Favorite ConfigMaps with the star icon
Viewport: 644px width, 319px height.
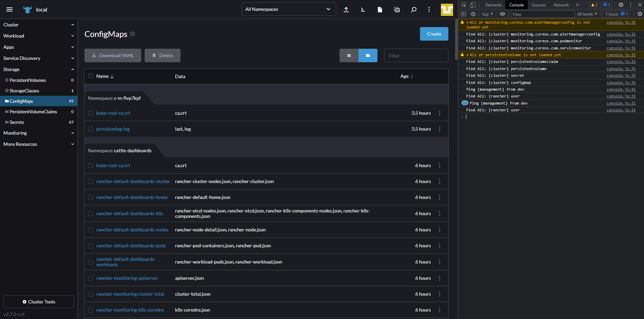(132, 34)
